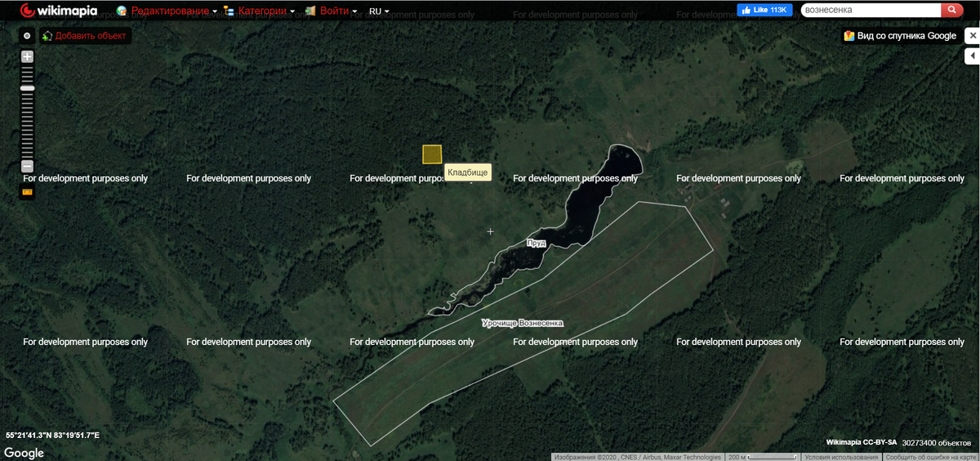Viewport: 980px width, 461px height.
Task: Open Вид со спутника Google map type selector
Action: pos(900,36)
